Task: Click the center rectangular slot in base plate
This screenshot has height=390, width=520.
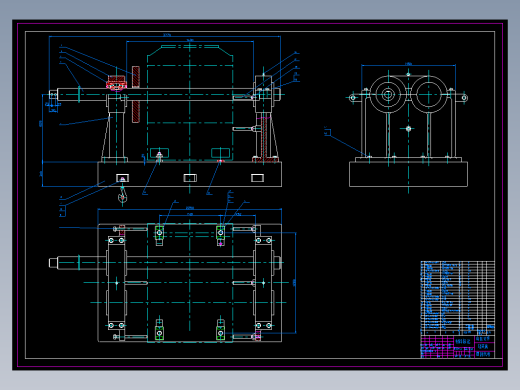Action: click(190, 178)
